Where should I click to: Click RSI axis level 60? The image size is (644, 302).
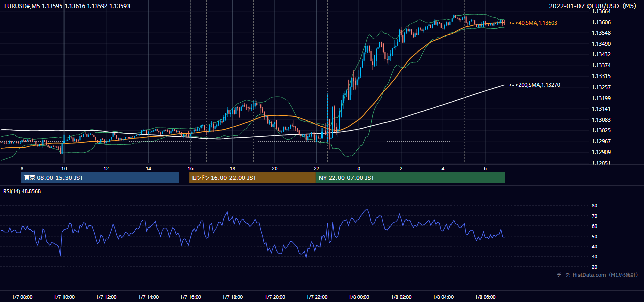[594, 226]
